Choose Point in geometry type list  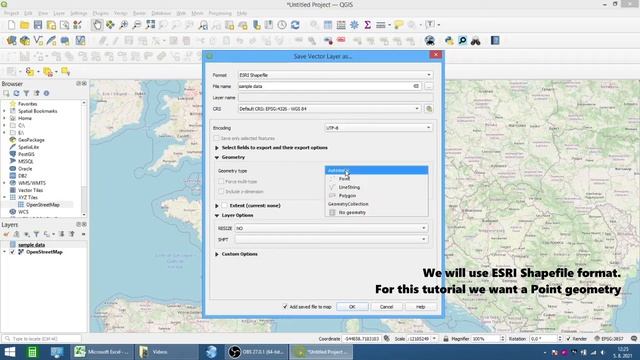tap(376, 179)
